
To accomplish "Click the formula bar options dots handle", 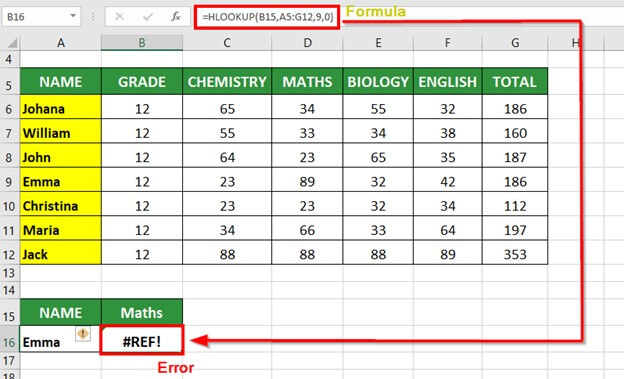I will [x=93, y=17].
